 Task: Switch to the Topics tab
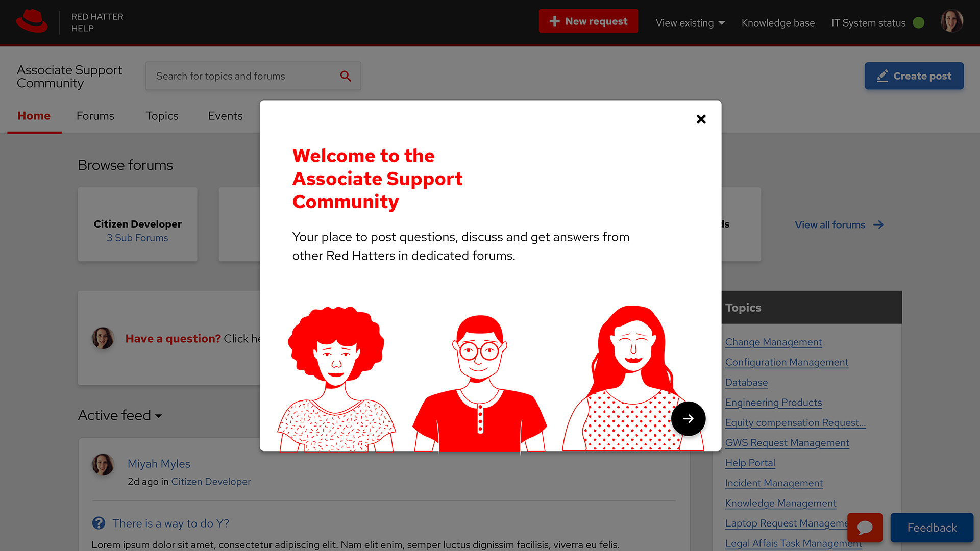[x=162, y=116]
